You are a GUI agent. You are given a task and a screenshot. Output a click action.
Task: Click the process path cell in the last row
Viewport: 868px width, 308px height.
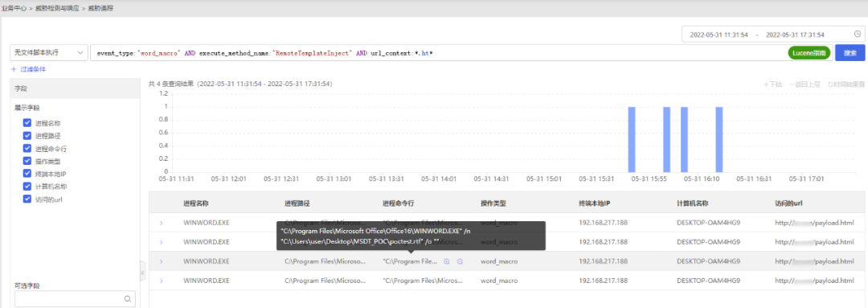(325, 281)
